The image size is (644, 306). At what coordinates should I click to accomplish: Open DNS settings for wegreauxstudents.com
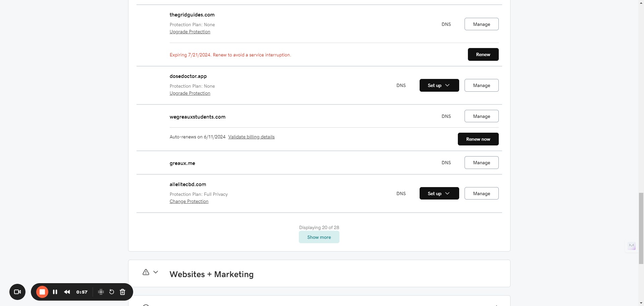[446, 116]
